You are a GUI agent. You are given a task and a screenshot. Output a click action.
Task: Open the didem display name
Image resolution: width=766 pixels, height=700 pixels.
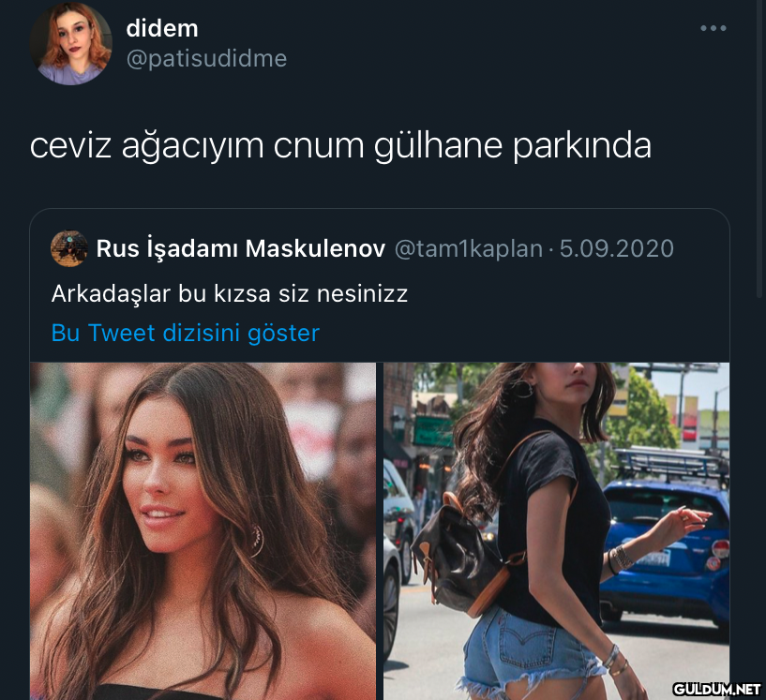tap(162, 28)
